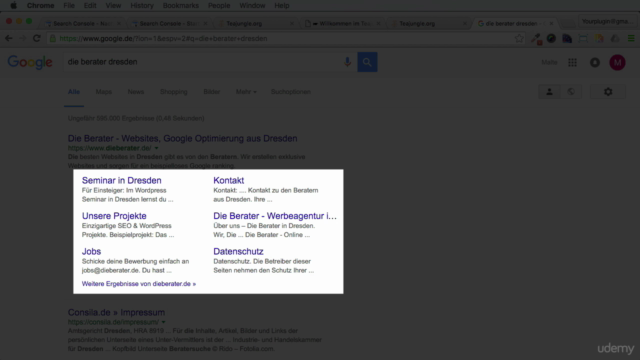Click the Google Drive extension icon
This screenshot has width=640, height=360.
615,38
